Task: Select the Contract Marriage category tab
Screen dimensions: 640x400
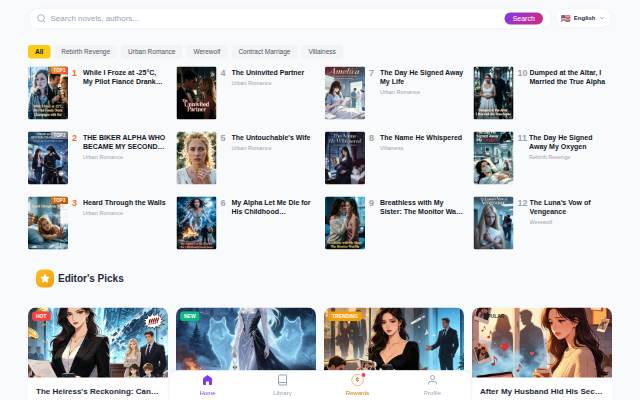Action: click(264, 51)
